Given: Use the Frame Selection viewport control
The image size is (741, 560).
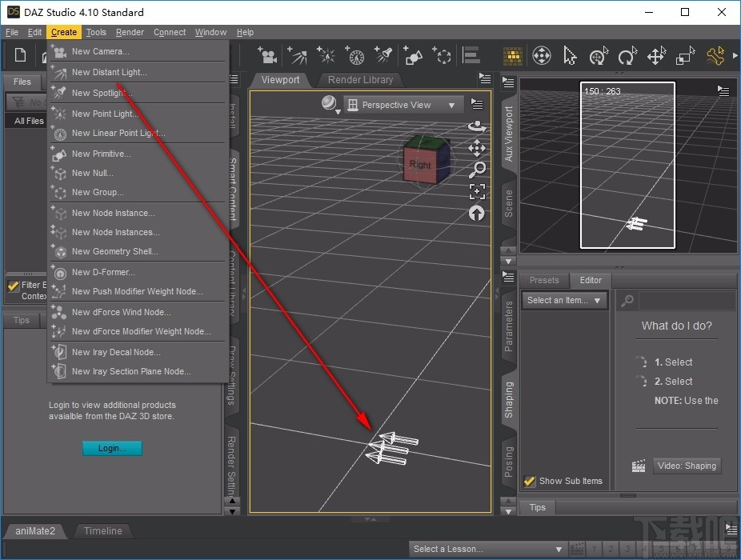Looking at the screenshot, I should pyautogui.click(x=477, y=190).
